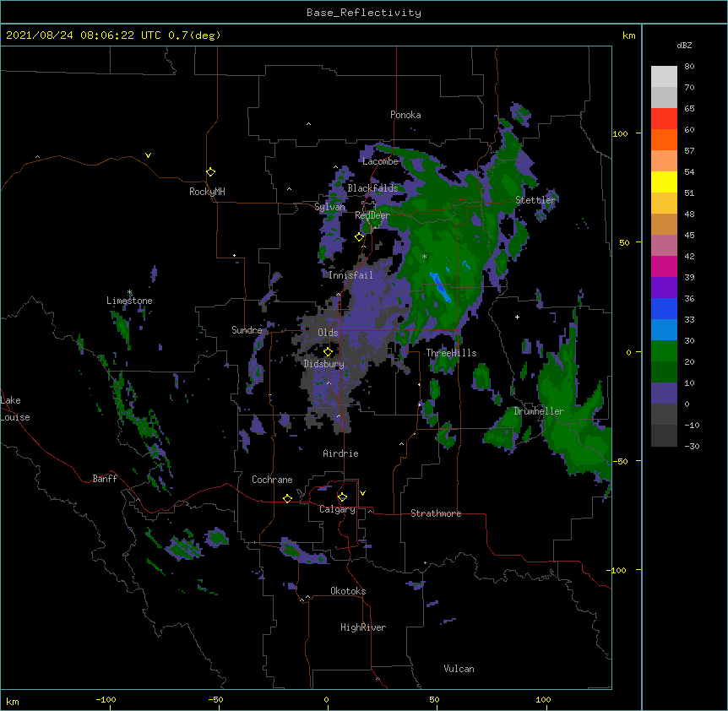The width and height of the screenshot is (728, 711).
Task: Click the yellow diamond marker above RockyMH
Action: coord(210,172)
